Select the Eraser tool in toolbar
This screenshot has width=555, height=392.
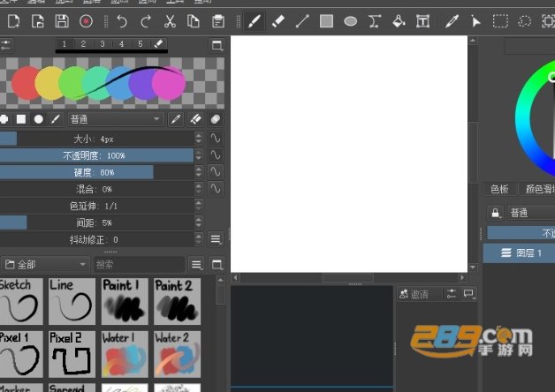(x=278, y=21)
